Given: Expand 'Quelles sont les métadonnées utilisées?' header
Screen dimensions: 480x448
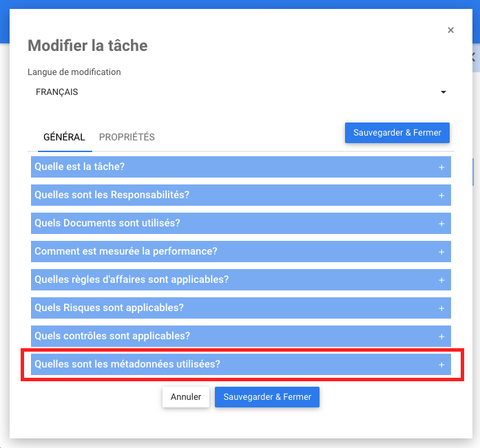Looking at the screenshot, I should 127,365.
